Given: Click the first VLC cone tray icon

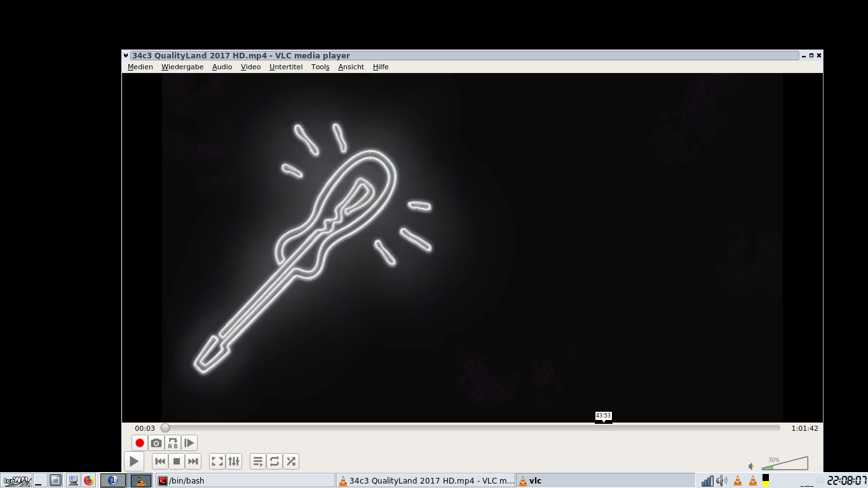Looking at the screenshot, I should click(x=738, y=480).
